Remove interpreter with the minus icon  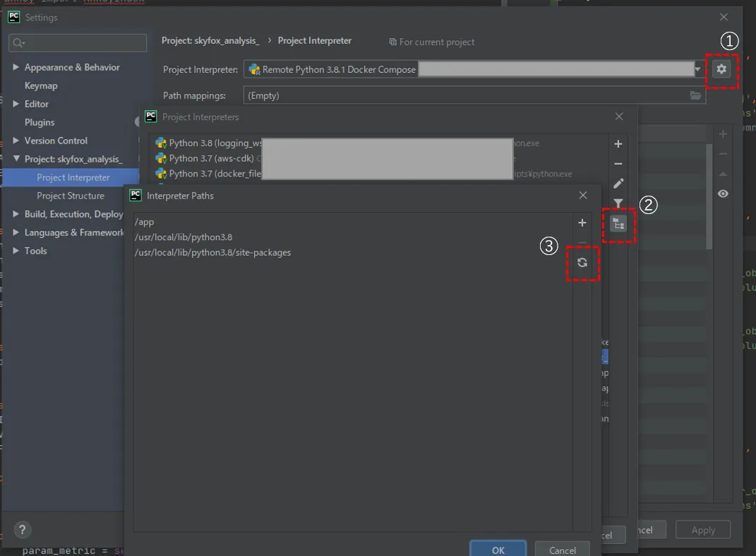point(618,164)
